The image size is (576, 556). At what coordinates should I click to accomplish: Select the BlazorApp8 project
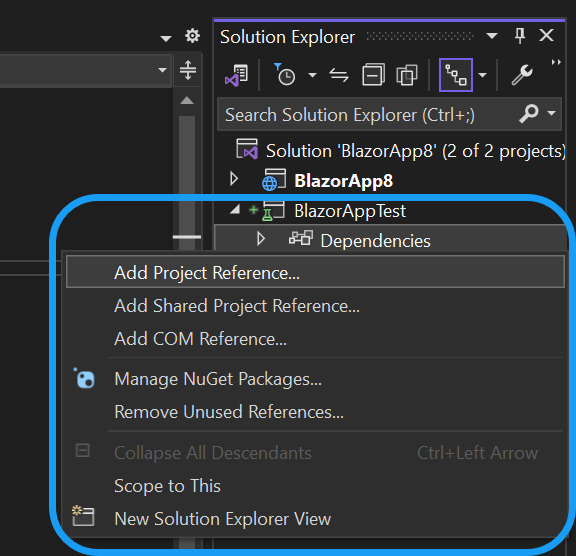tap(343, 181)
